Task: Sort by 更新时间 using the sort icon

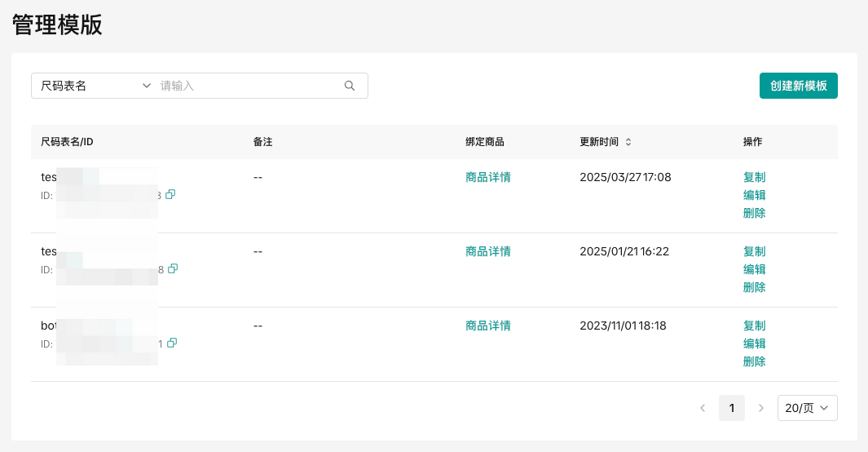Action: 628,142
